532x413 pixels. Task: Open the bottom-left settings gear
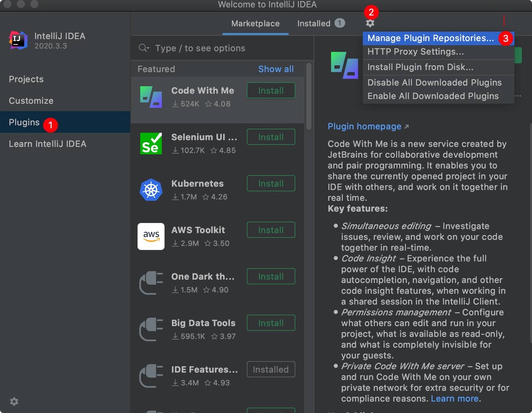click(14, 402)
